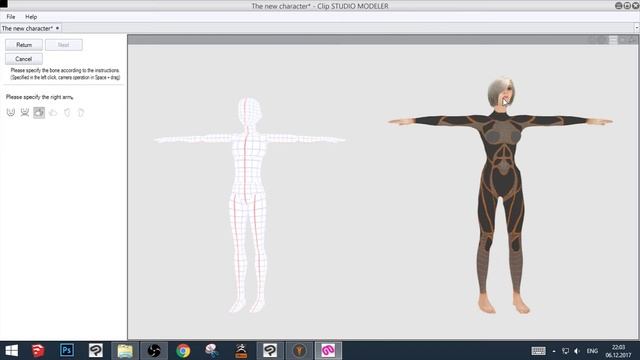This screenshot has width=640, height=360.
Task: Open Google Chrome from the taskbar
Action: coord(183,351)
